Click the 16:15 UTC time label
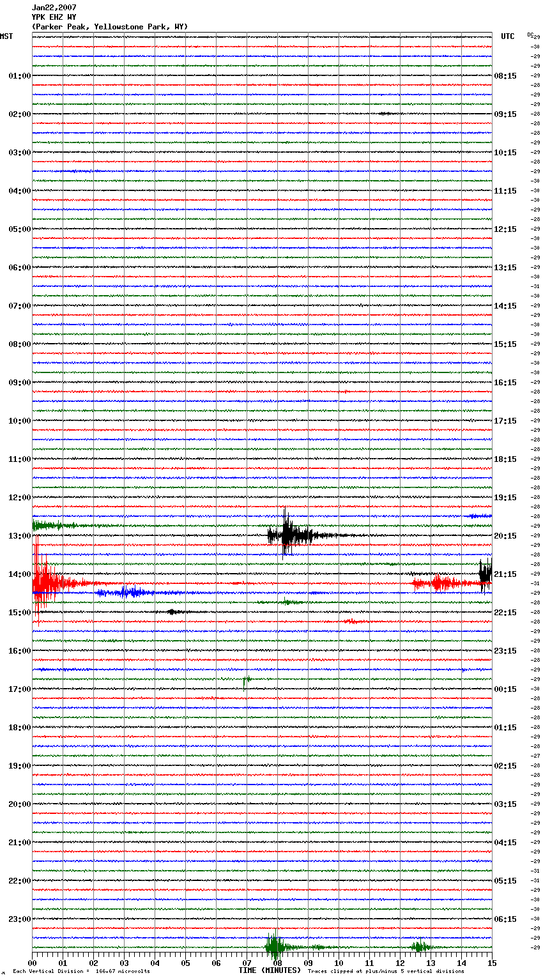This screenshot has height=980, width=543. pos(505,383)
